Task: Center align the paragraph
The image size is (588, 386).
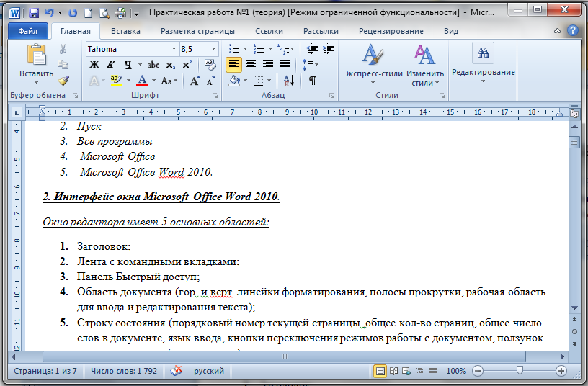Action: point(251,65)
